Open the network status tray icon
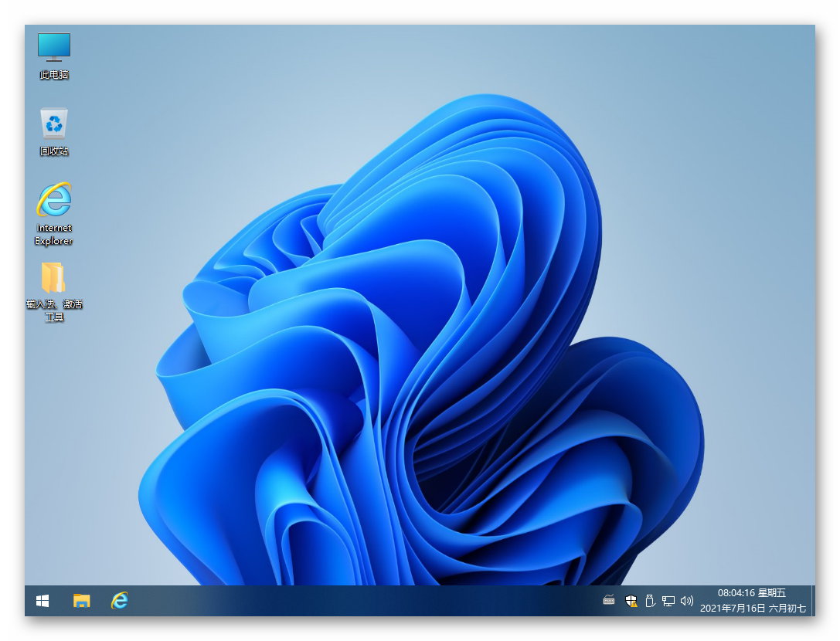This screenshot has width=840, height=641. click(x=668, y=601)
